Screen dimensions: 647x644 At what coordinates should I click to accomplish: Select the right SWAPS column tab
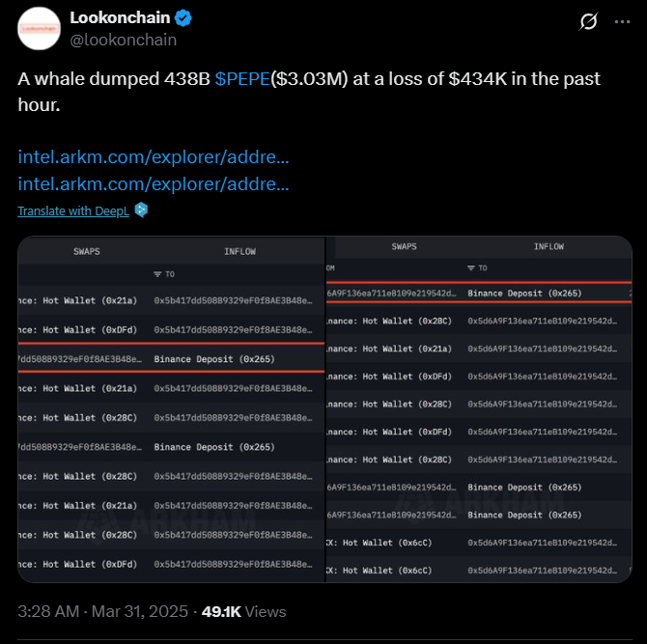point(404,246)
